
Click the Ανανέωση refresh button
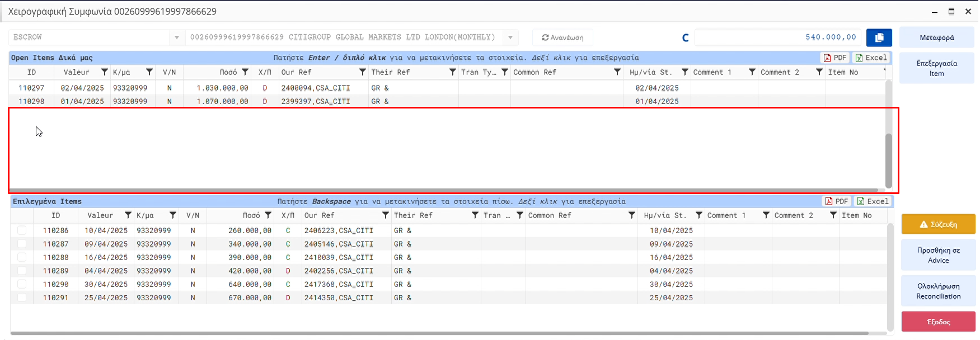click(x=562, y=37)
